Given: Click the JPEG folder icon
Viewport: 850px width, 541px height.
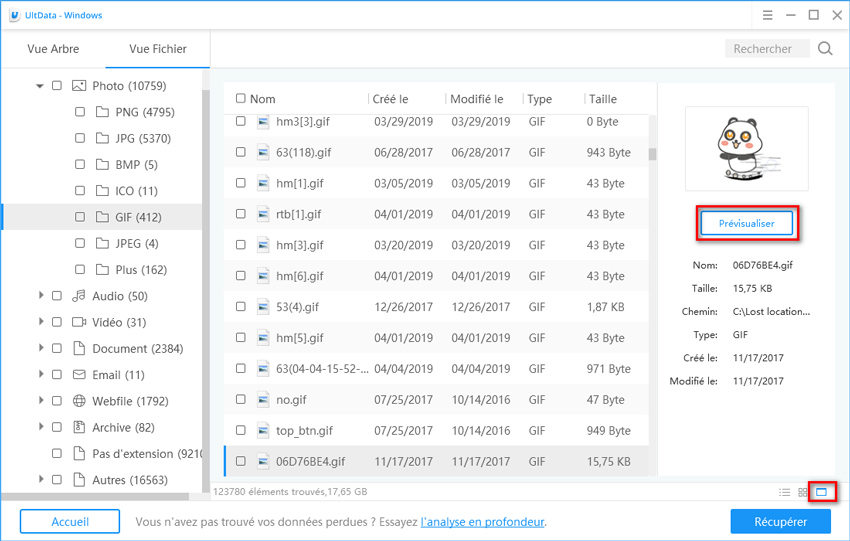Looking at the screenshot, I should coord(102,243).
